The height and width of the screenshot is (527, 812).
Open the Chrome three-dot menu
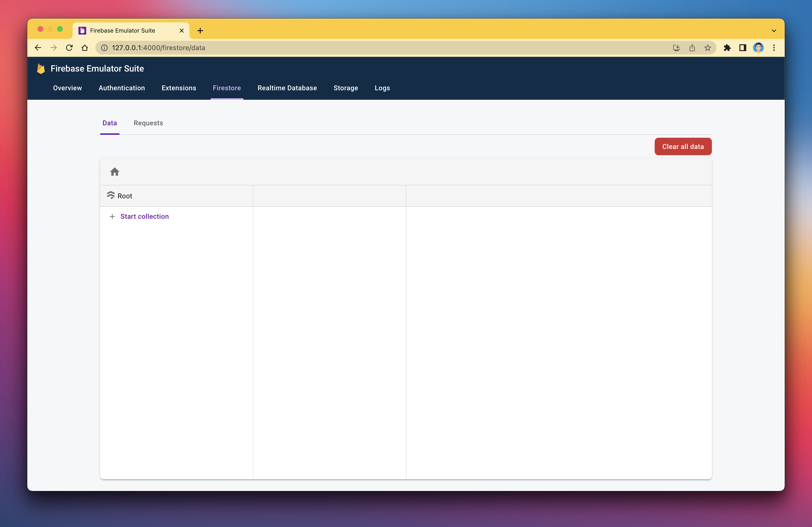pos(774,48)
